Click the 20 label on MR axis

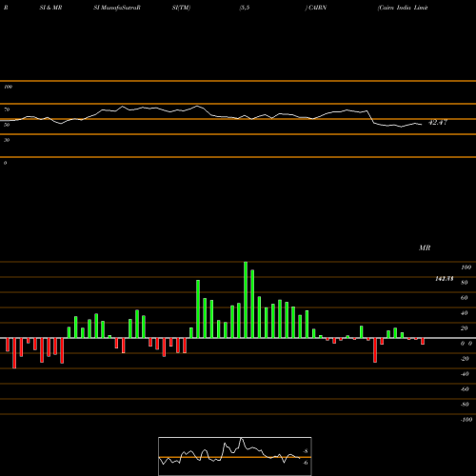coord(465,328)
